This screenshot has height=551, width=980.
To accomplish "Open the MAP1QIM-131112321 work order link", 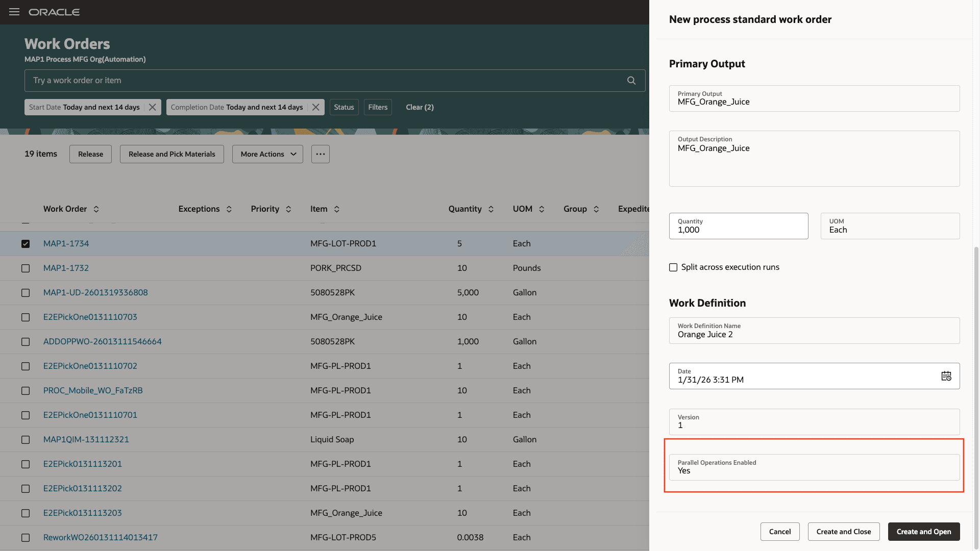I will coord(86,439).
